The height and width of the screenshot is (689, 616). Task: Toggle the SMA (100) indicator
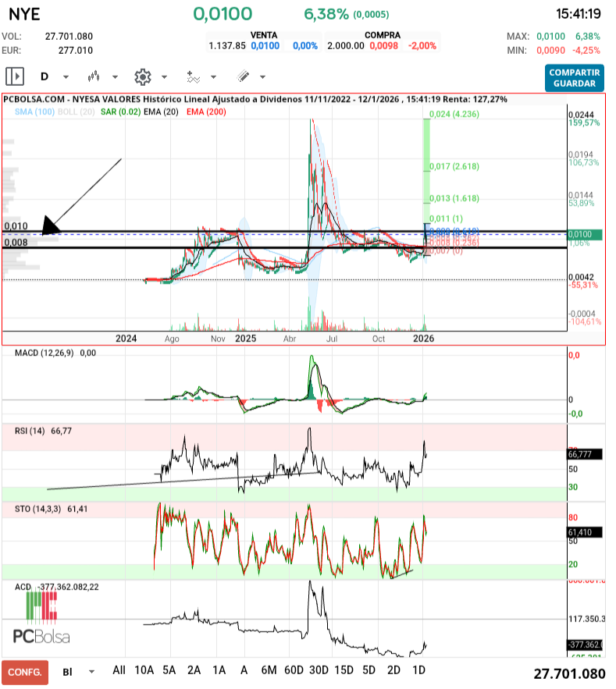point(34,113)
